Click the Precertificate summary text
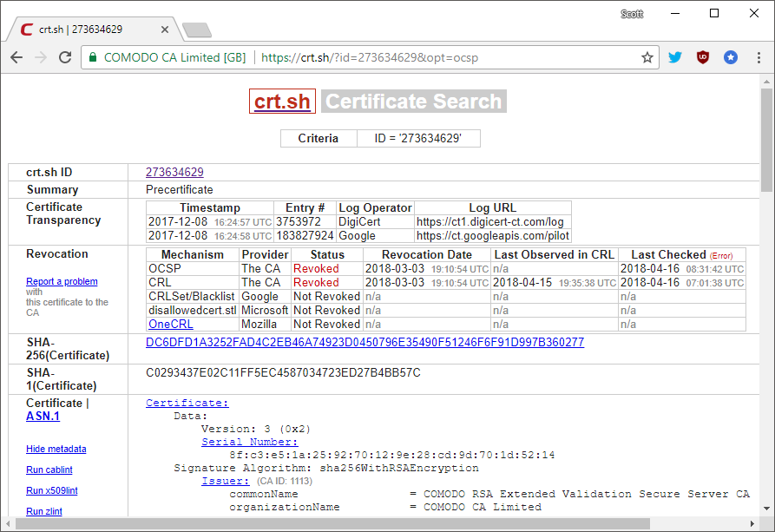The width and height of the screenshot is (775, 532). click(180, 189)
